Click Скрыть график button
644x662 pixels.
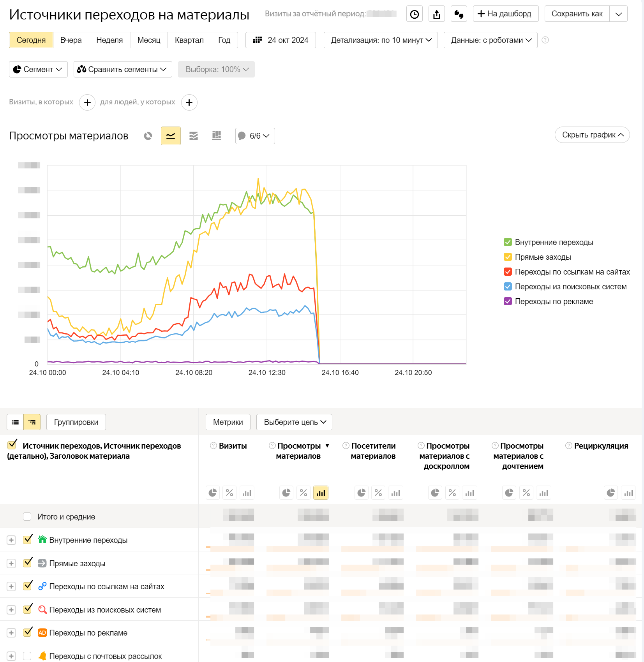coord(592,135)
